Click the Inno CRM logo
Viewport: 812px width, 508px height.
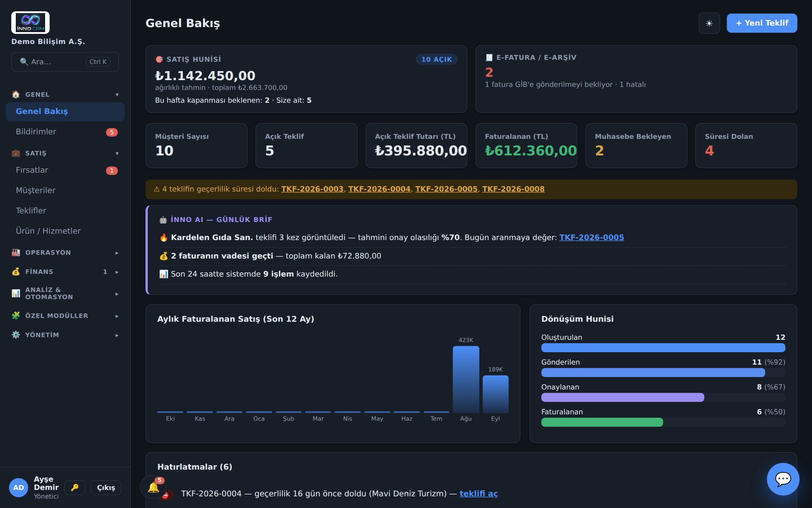(x=30, y=23)
